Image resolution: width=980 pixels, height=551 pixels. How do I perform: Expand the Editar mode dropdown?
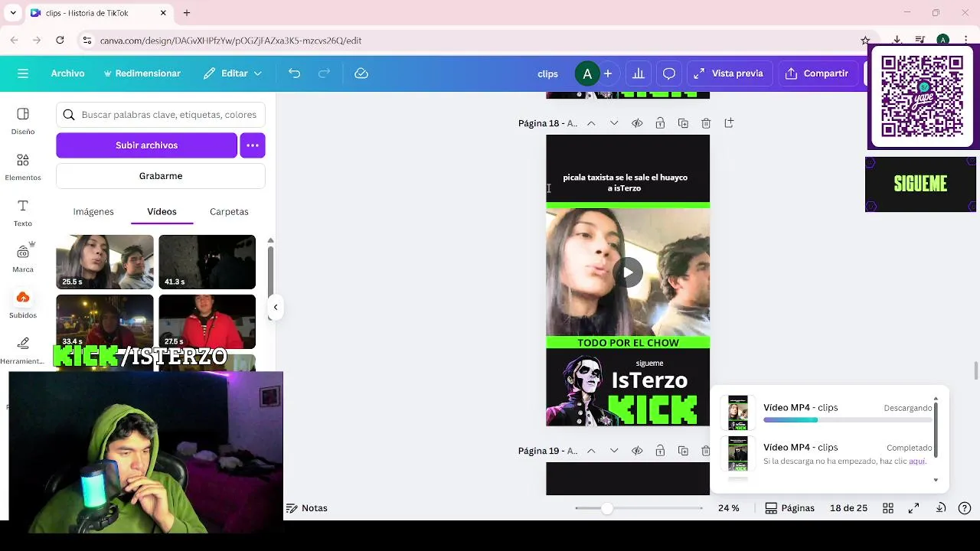(233, 73)
